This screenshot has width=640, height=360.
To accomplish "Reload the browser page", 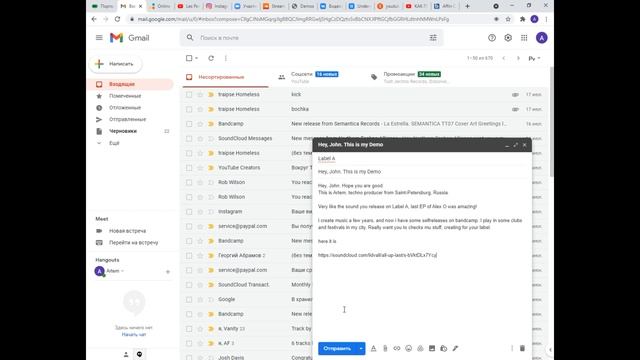I will [x=118, y=19].
